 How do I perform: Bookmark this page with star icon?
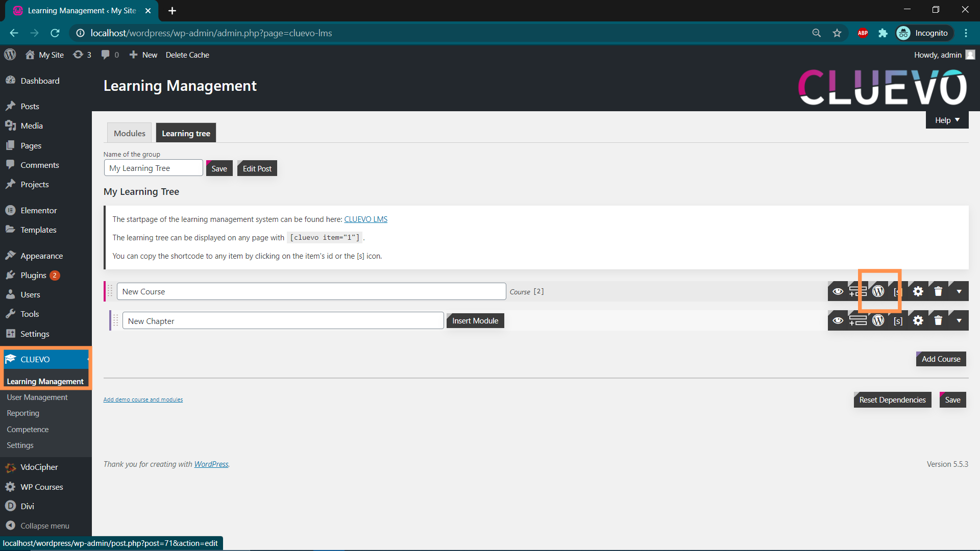click(x=837, y=33)
